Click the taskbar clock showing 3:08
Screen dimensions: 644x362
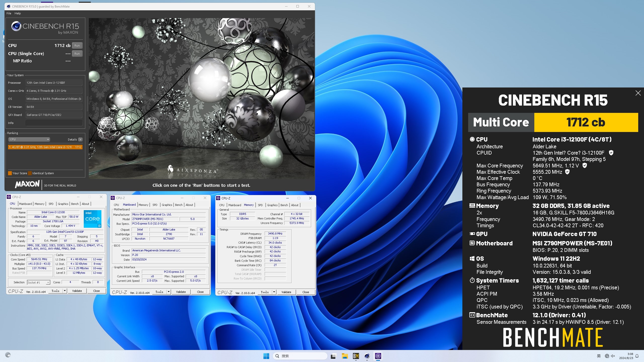point(626,356)
